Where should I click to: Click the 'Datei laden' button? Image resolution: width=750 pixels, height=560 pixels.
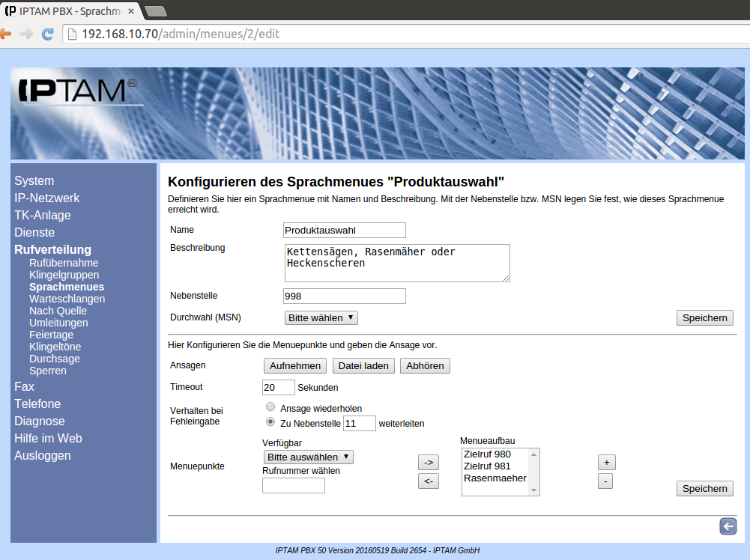point(363,366)
